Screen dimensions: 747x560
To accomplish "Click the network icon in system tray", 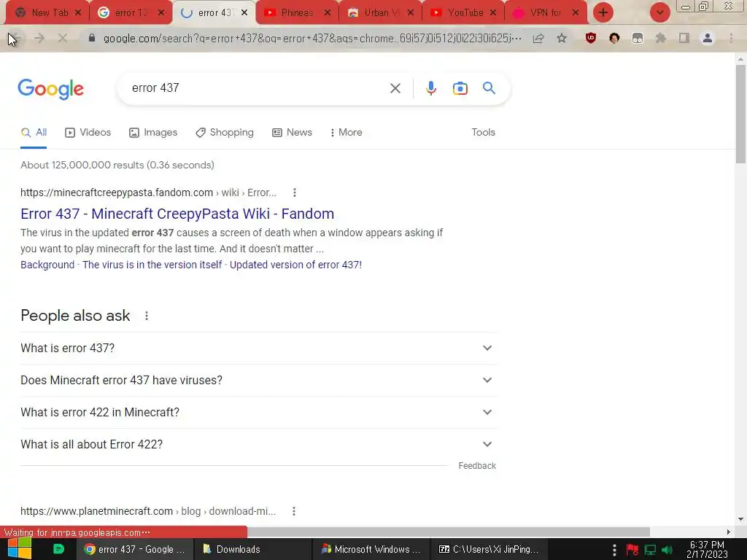I will [x=650, y=550].
